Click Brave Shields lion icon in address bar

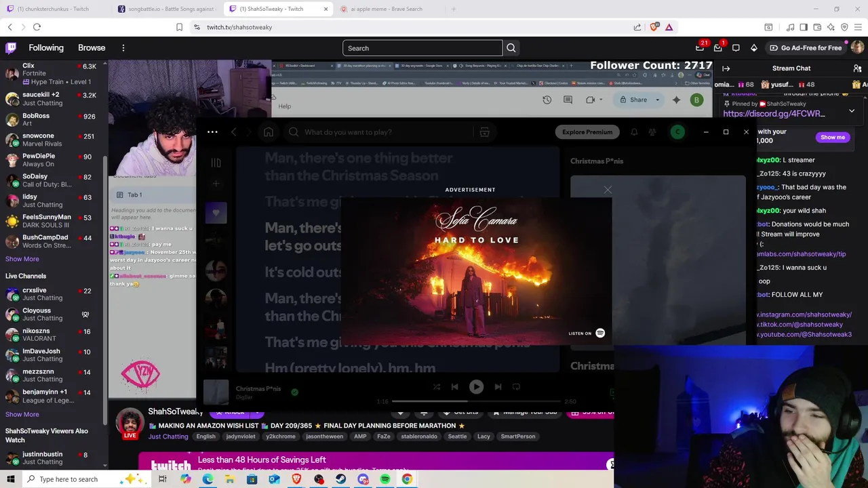point(654,27)
